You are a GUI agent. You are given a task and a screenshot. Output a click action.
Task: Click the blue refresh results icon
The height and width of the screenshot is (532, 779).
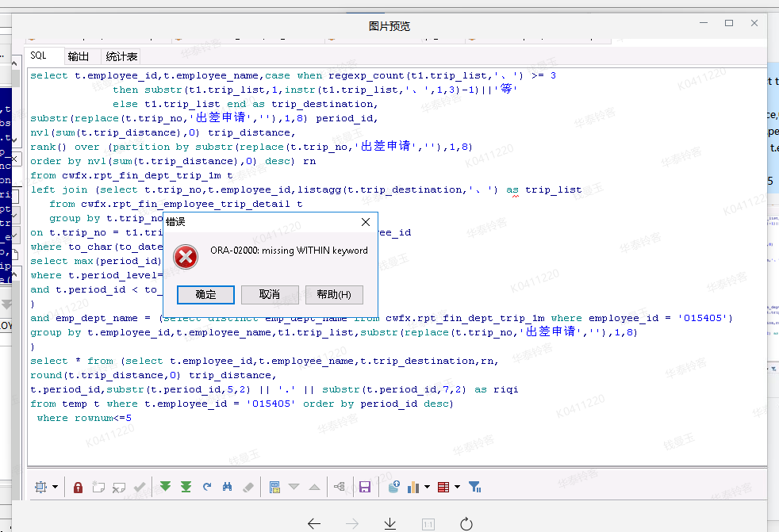coord(207,487)
